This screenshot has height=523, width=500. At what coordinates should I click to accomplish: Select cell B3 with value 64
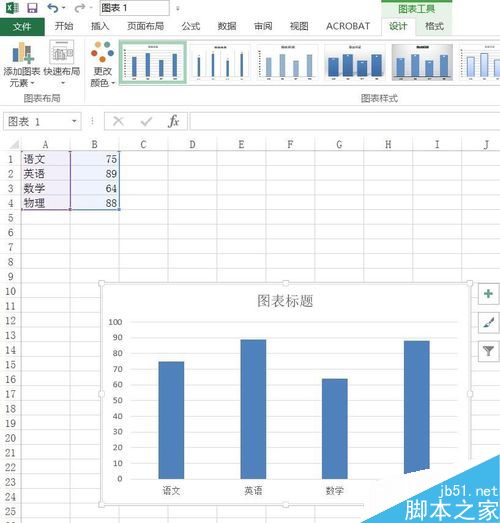click(x=95, y=188)
